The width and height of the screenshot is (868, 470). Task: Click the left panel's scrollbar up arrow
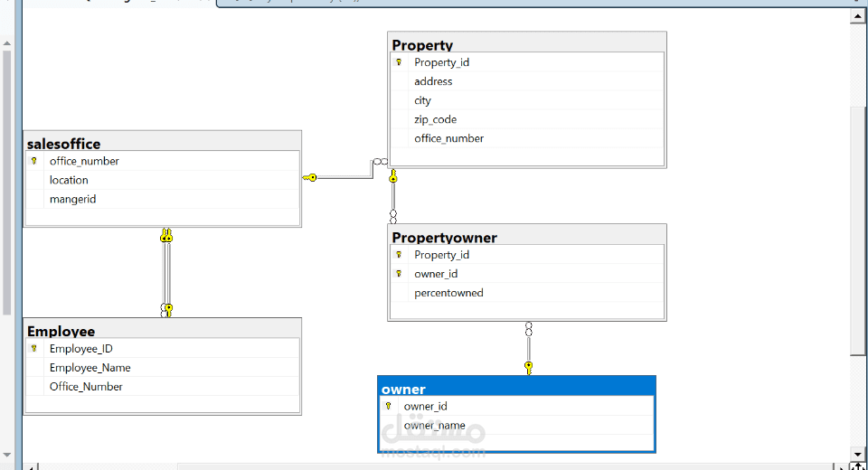pos(6,42)
